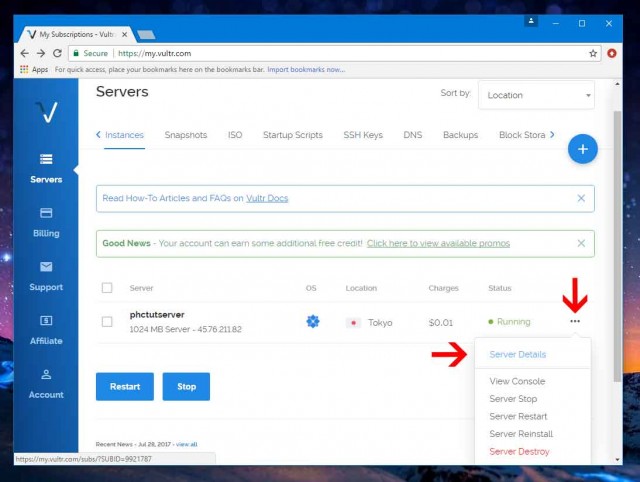
Task: Close the My Subscriptions tab
Action: (124, 35)
